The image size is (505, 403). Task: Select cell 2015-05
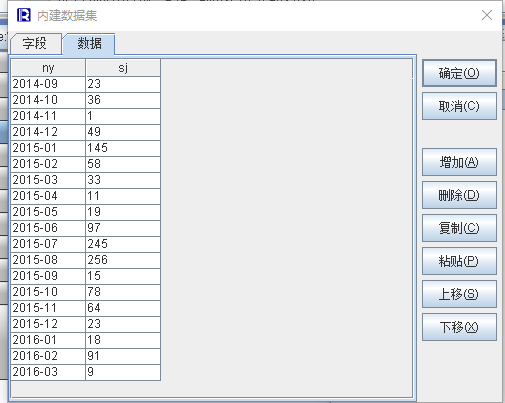(48, 212)
